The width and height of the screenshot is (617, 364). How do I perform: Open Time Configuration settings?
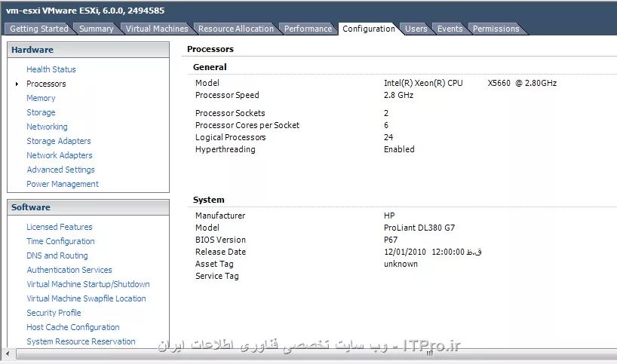pos(60,241)
